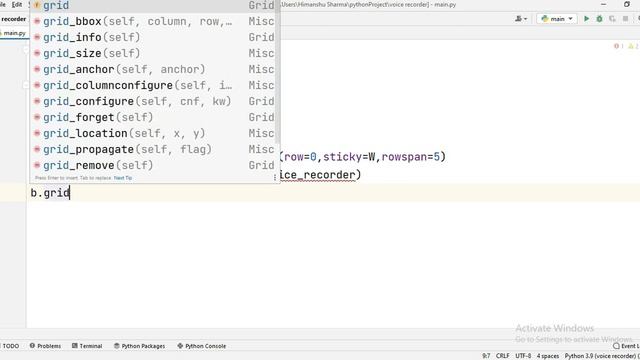Click the 4 spaces indent setting

[548, 356]
